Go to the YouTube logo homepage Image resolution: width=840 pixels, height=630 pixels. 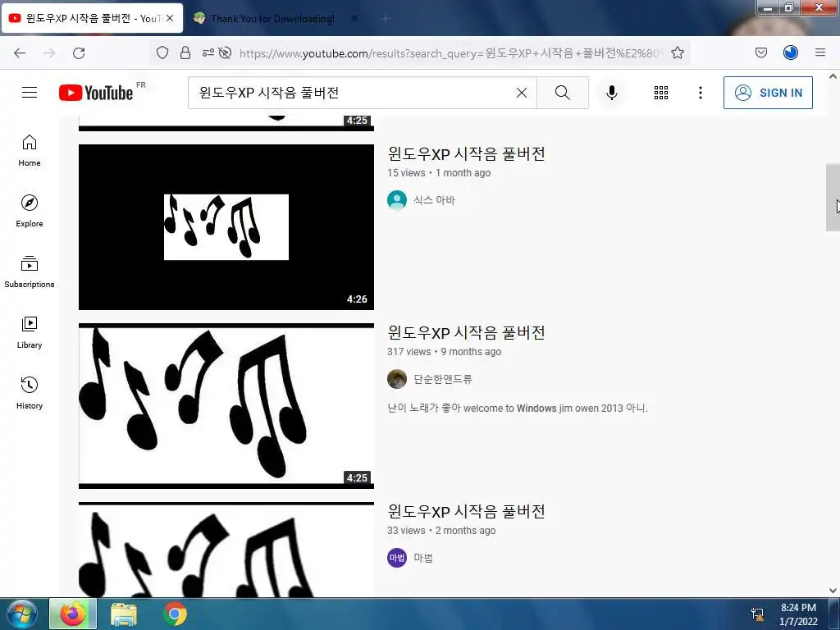[x=96, y=93]
